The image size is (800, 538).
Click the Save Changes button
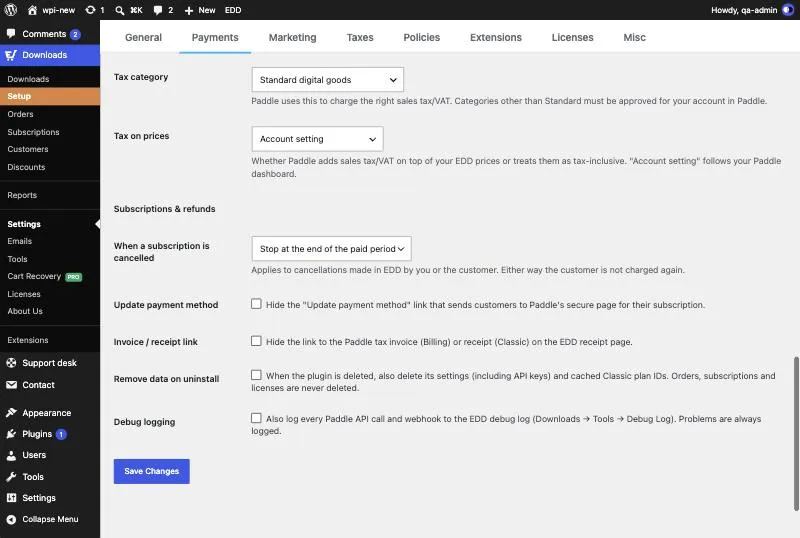(x=152, y=471)
